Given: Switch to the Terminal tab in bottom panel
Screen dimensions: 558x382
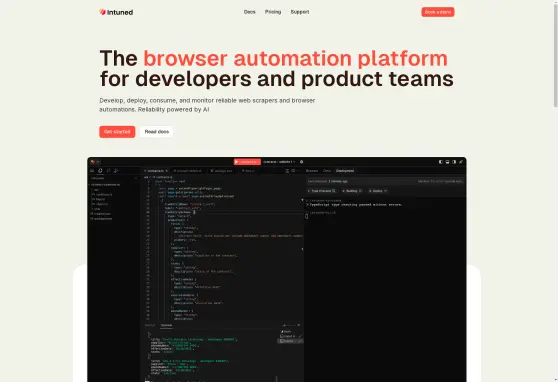Looking at the screenshot, I should click(x=166, y=325).
